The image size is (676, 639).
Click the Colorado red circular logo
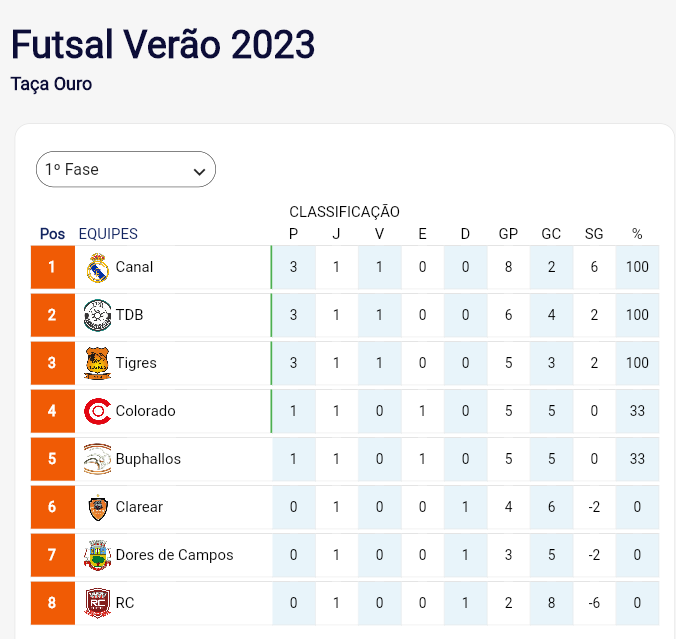[97, 411]
